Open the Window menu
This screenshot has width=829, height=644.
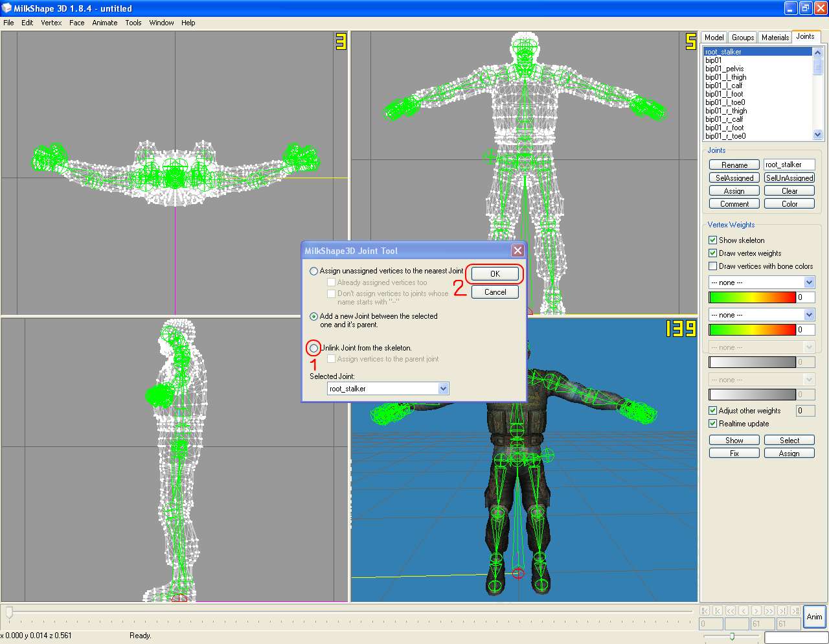click(161, 23)
